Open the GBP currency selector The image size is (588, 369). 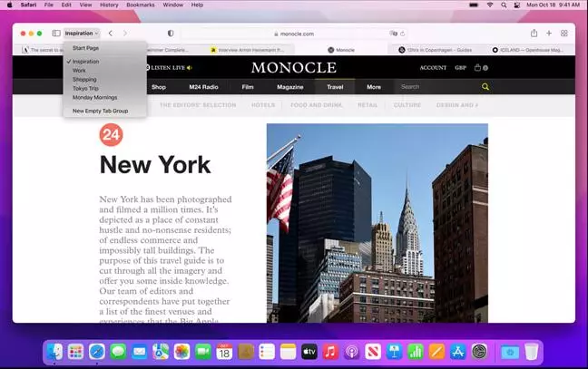tap(460, 68)
